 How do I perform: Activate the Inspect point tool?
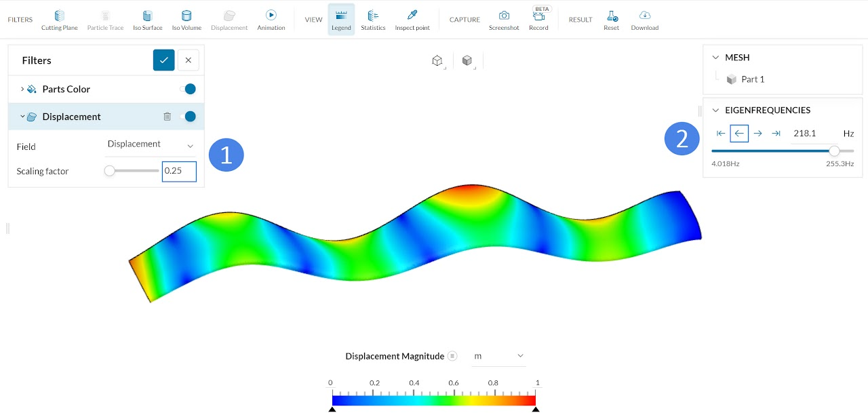(x=412, y=20)
